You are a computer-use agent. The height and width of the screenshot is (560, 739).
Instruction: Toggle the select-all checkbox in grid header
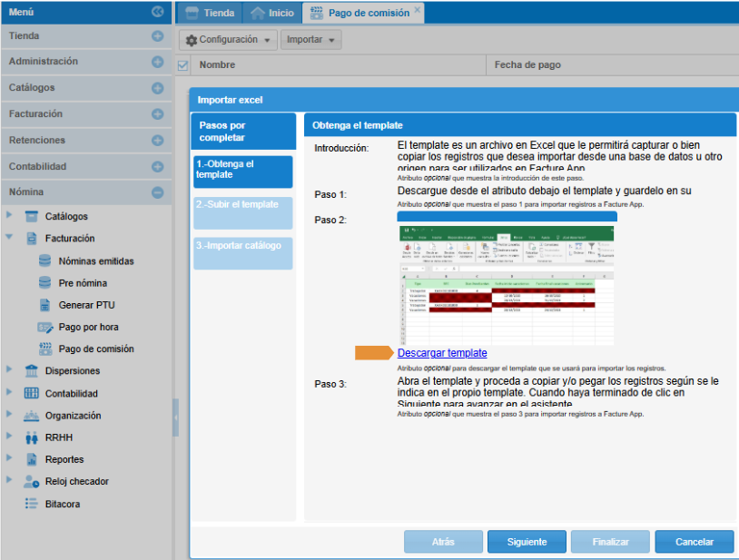pyautogui.click(x=183, y=65)
